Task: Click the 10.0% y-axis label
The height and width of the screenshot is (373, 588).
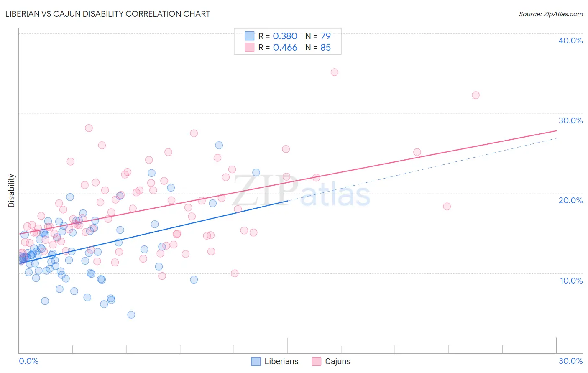Action: [571, 281]
